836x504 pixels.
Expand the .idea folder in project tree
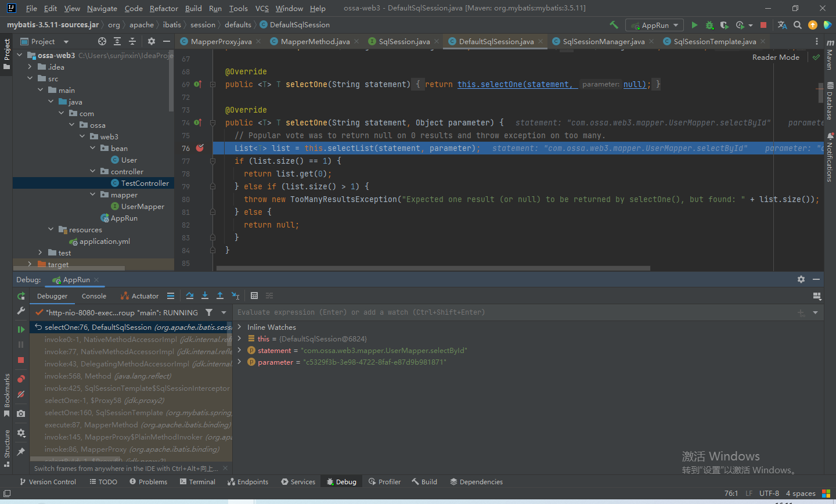pos(30,67)
